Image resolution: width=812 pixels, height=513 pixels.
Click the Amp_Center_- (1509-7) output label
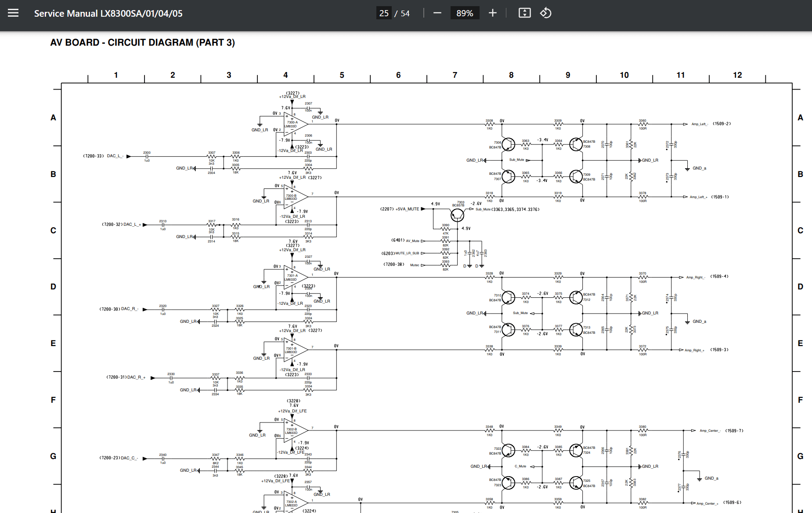(x=722, y=431)
